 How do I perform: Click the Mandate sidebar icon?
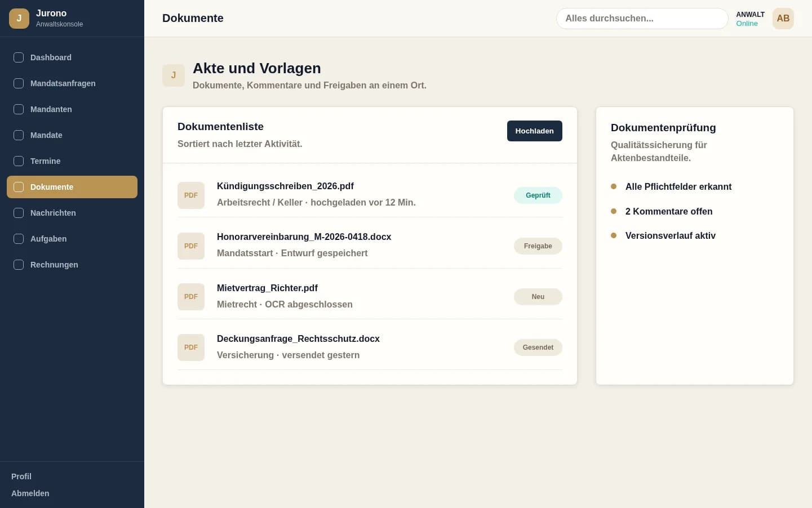tap(19, 135)
